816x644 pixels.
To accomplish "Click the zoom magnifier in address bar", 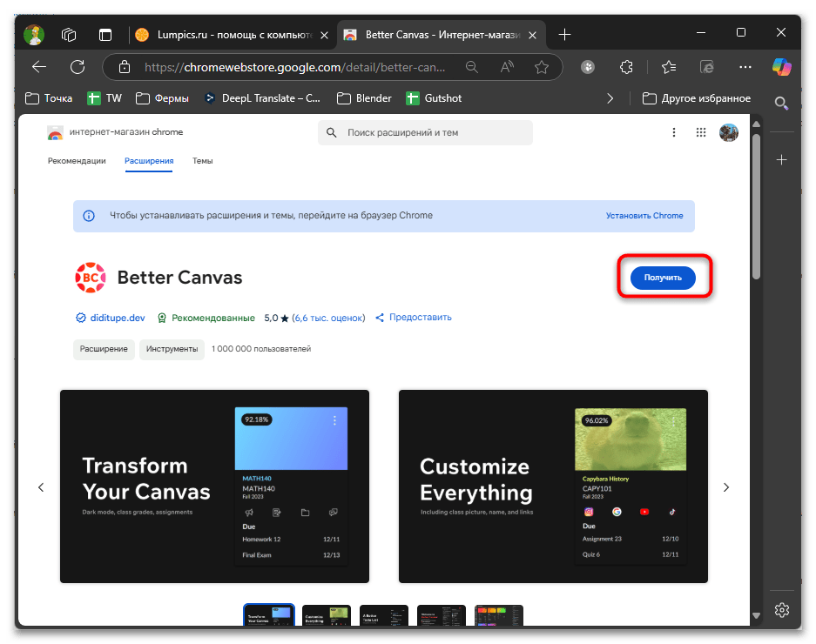I will pos(471,67).
